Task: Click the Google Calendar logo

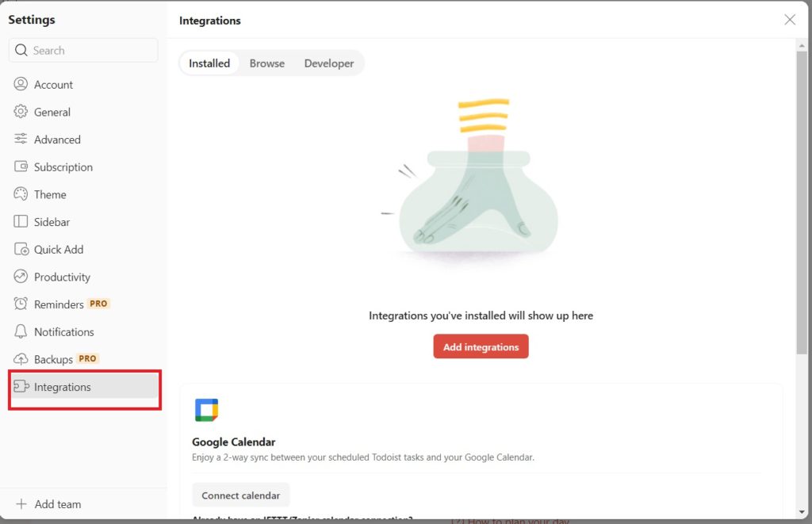Action: [x=207, y=410]
